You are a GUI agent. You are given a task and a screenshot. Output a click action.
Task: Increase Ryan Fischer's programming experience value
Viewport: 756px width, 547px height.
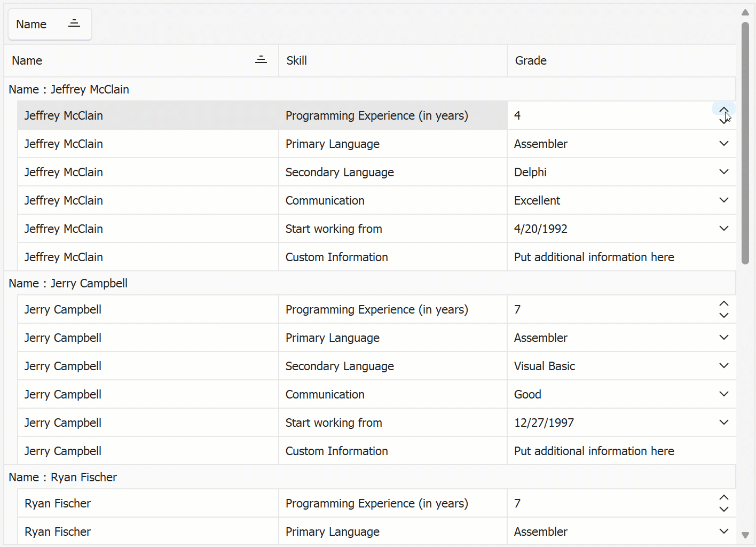coord(723,497)
